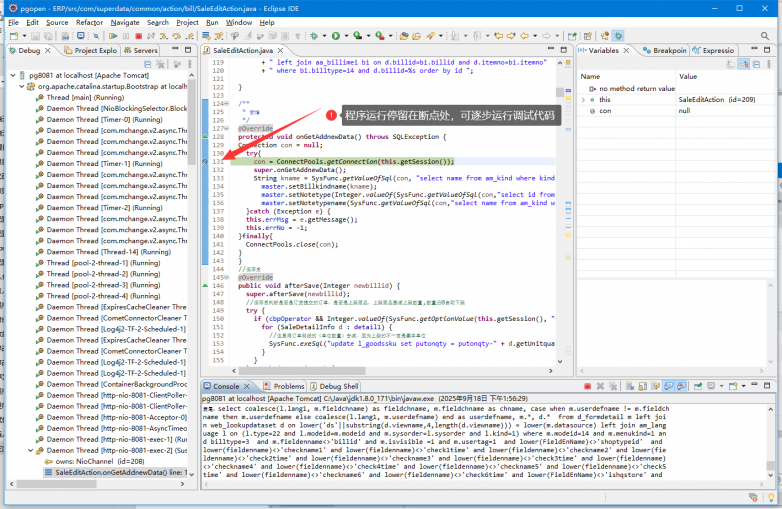
Task: Collapse the pg8081 at localhost Tomcat node
Action: [13, 75]
